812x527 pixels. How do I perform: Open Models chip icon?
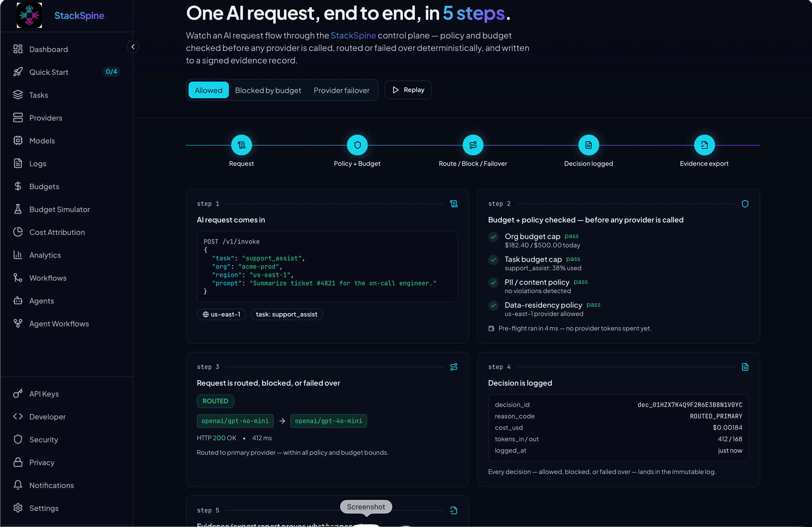(18, 140)
